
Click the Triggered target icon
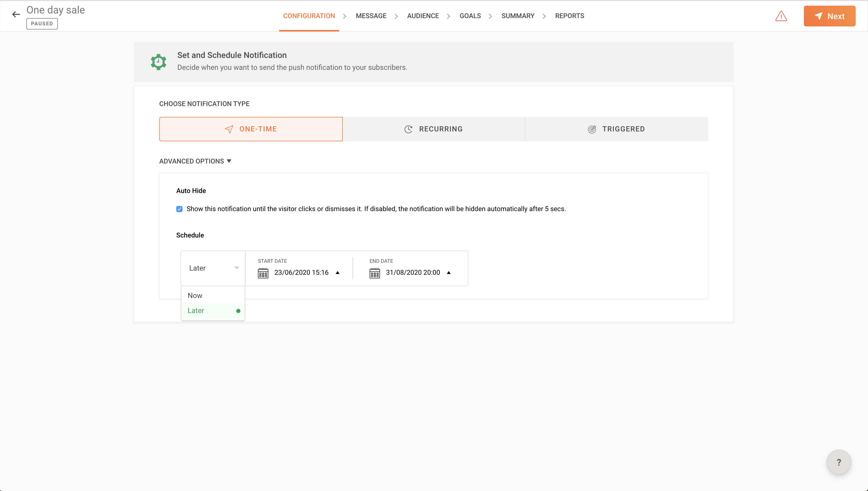(x=592, y=129)
